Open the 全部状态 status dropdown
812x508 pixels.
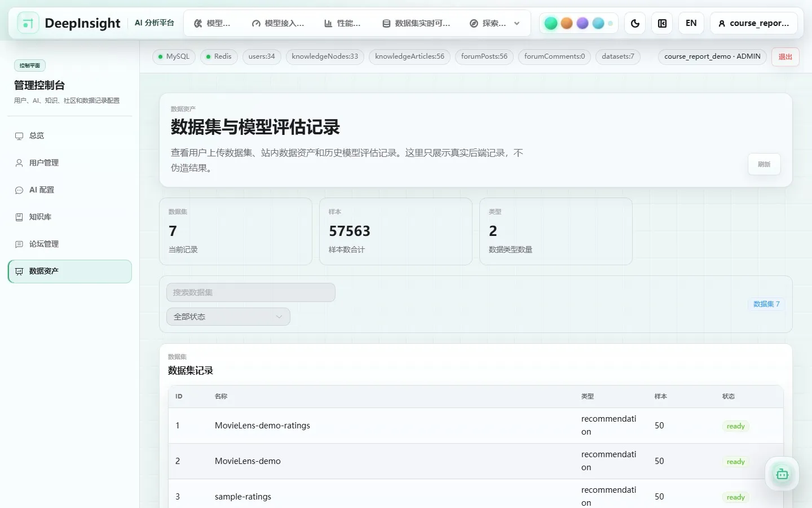pos(228,317)
